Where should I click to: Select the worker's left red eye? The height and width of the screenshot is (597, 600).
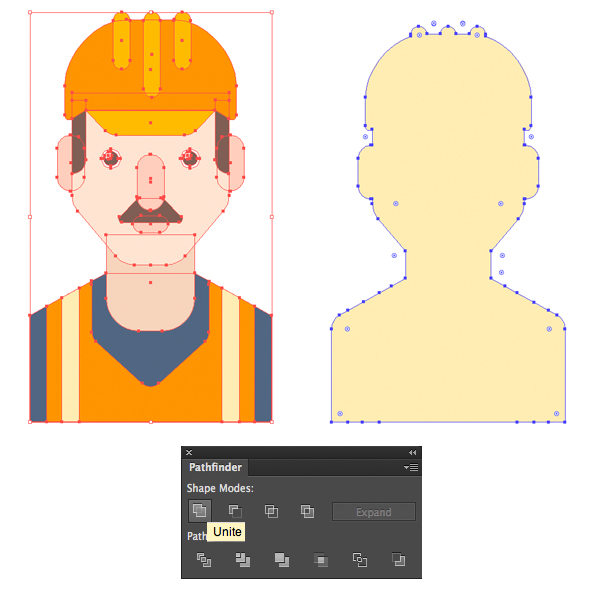[110, 156]
